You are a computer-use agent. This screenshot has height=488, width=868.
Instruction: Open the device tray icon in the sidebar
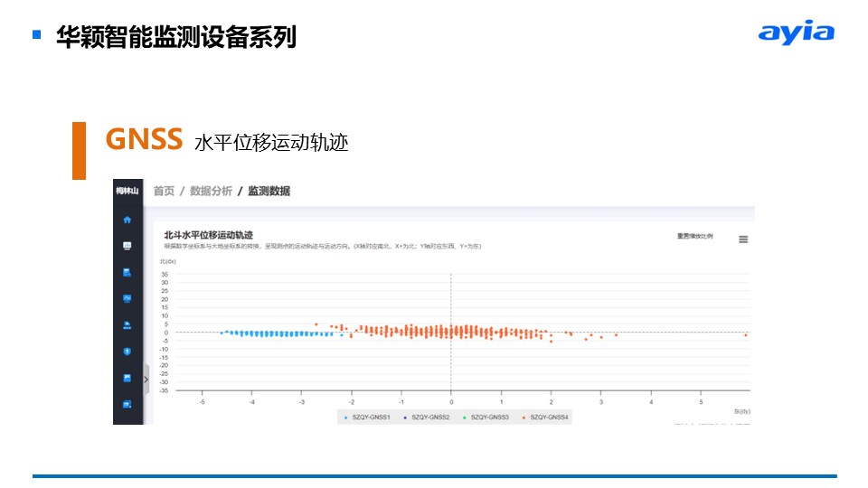[x=127, y=324]
